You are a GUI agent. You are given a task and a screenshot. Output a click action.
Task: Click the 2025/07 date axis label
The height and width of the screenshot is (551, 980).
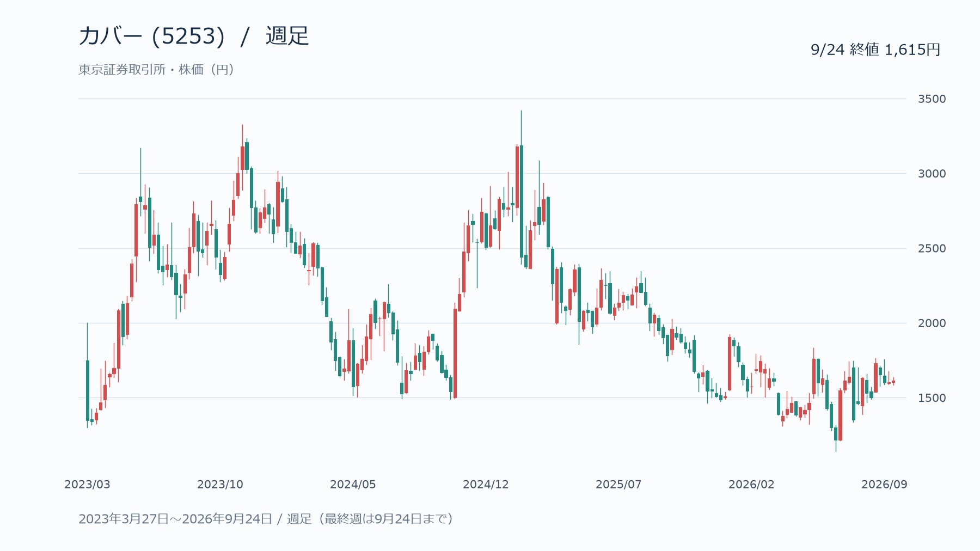pos(618,485)
